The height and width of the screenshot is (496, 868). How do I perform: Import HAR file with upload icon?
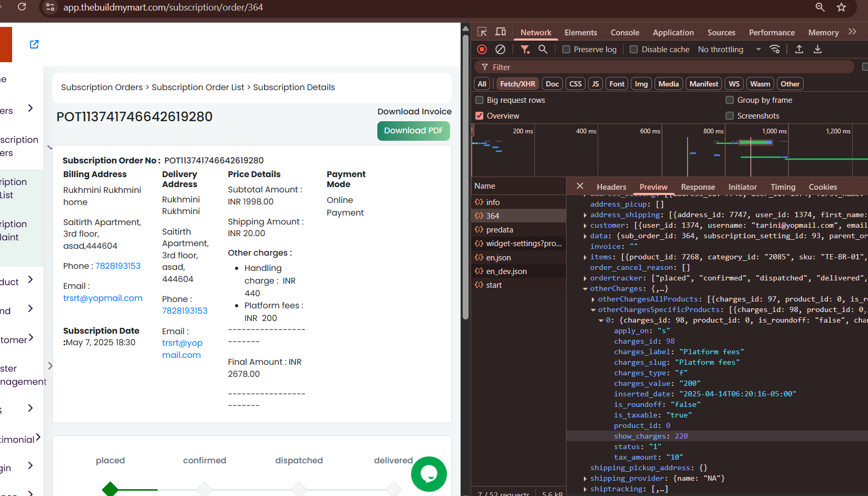pos(799,49)
